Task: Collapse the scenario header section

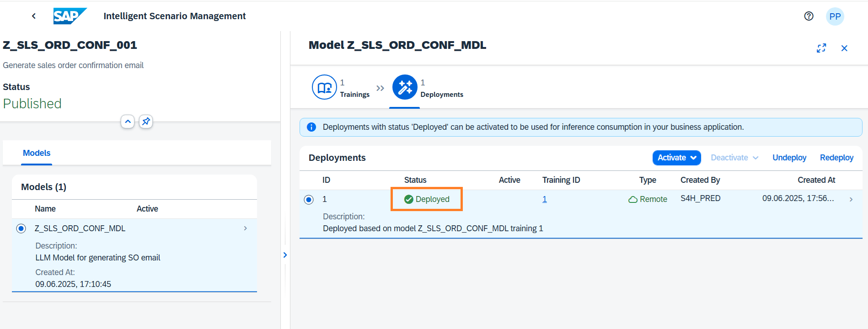Action: [128, 122]
